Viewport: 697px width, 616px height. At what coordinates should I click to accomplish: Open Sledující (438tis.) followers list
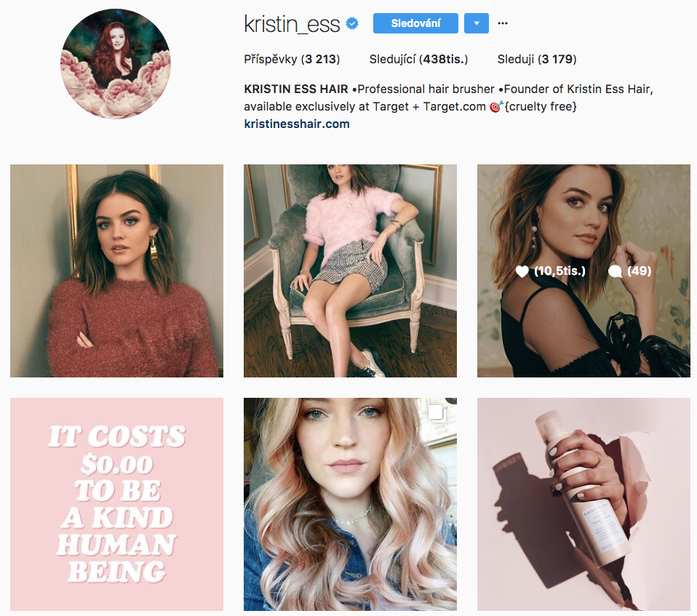419,59
